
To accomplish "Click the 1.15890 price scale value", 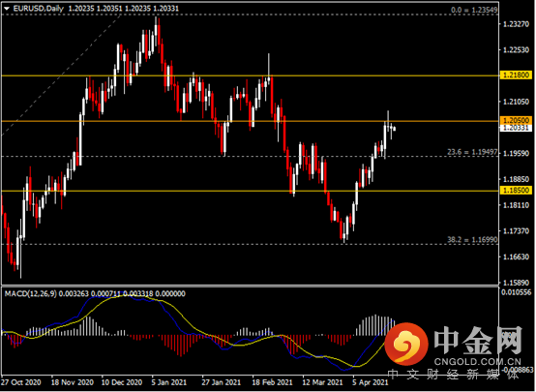I will click(516, 283).
